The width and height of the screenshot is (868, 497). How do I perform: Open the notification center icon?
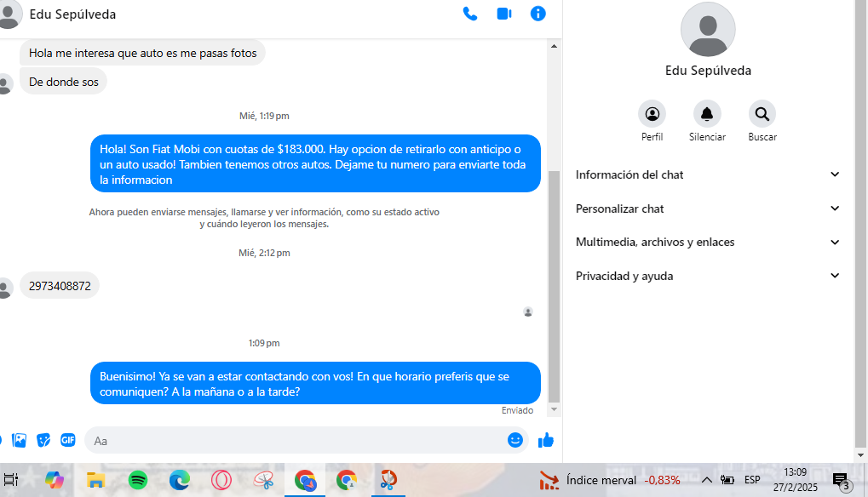(x=842, y=481)
